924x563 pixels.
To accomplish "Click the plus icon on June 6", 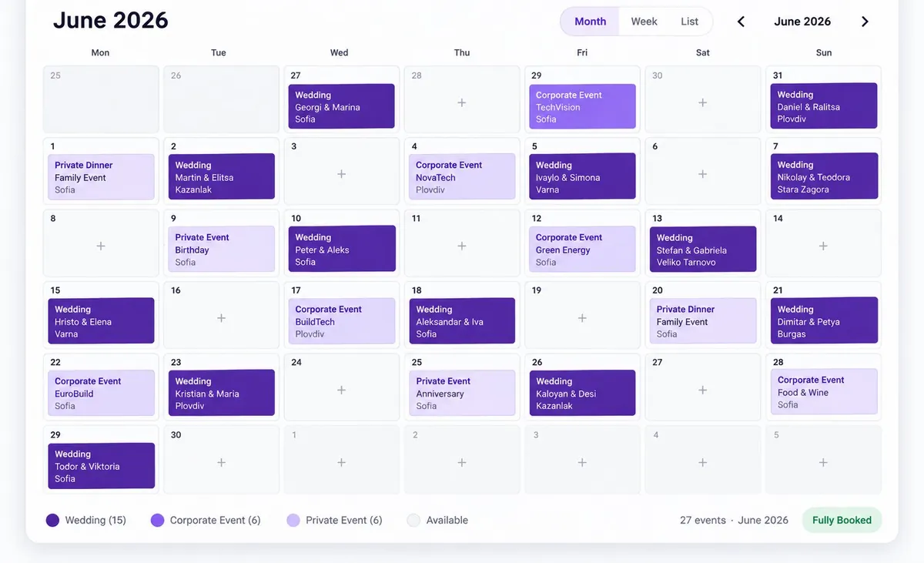I will pos(702,174).
